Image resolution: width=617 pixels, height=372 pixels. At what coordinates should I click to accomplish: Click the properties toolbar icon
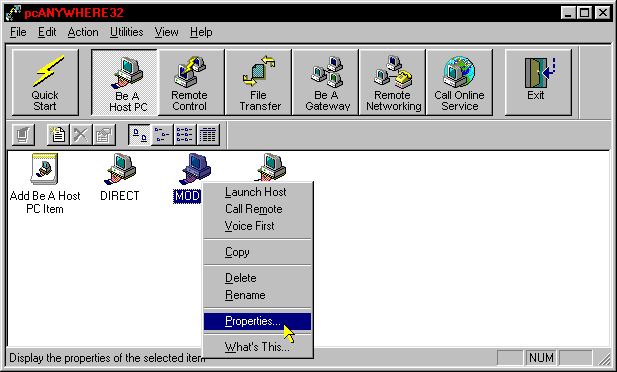[104, 135]
